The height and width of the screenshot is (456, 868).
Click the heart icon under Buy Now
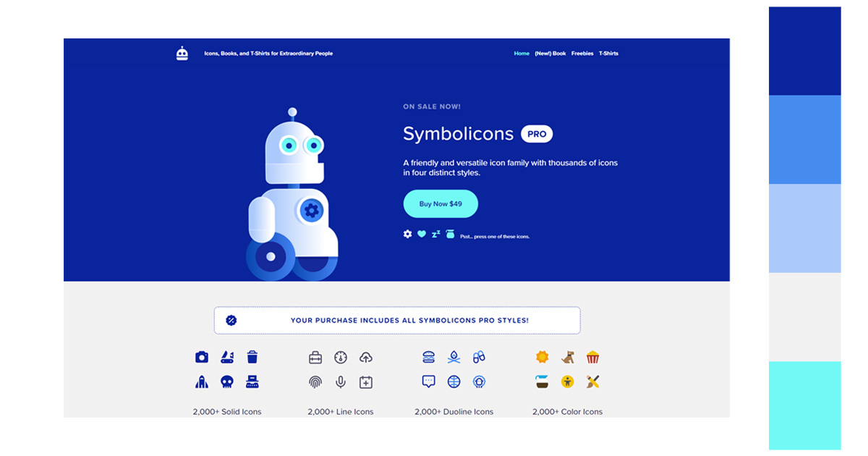tap(422, 234)
